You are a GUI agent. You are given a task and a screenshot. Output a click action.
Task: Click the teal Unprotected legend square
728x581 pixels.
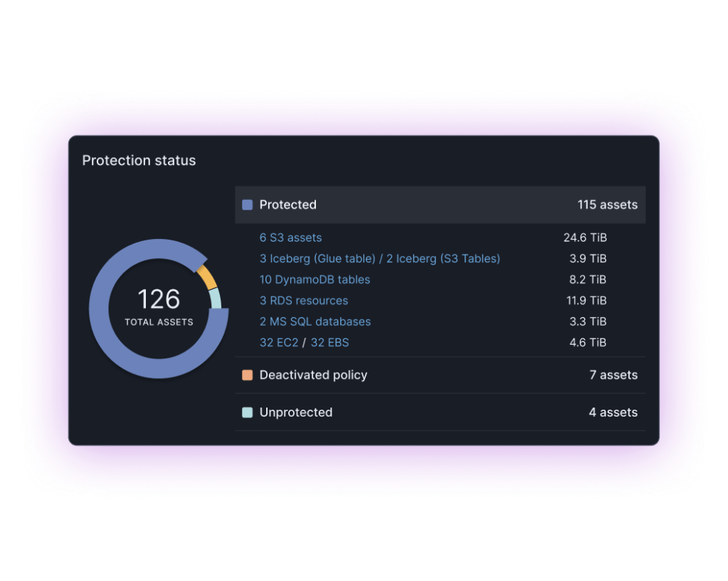point(248,412)
